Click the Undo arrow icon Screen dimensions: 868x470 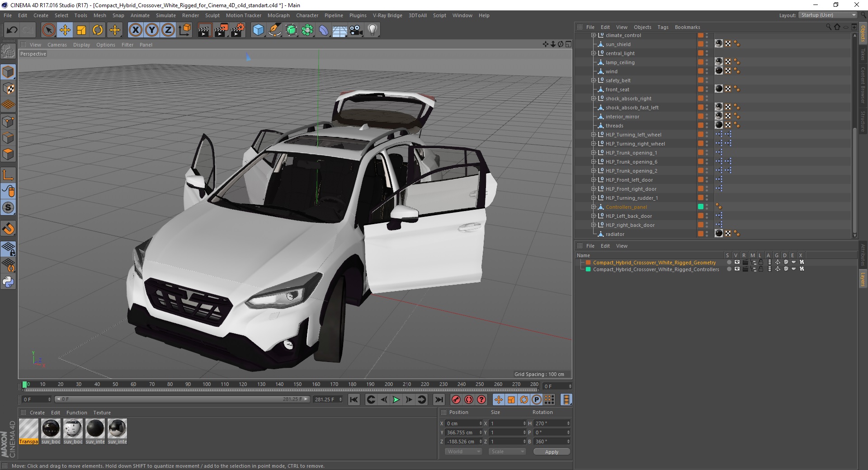pyautogui.click(x=12, y=30)
